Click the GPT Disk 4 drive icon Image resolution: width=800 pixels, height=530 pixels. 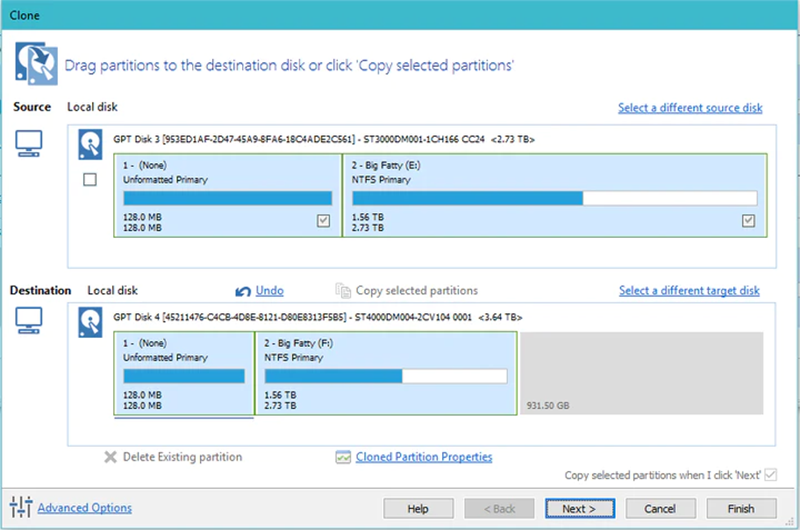90,322
